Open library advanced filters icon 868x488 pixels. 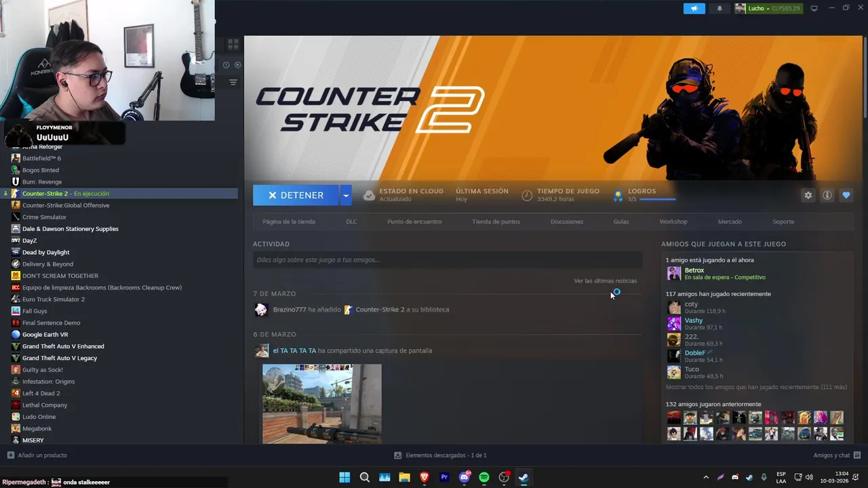(x=233, y=82)
